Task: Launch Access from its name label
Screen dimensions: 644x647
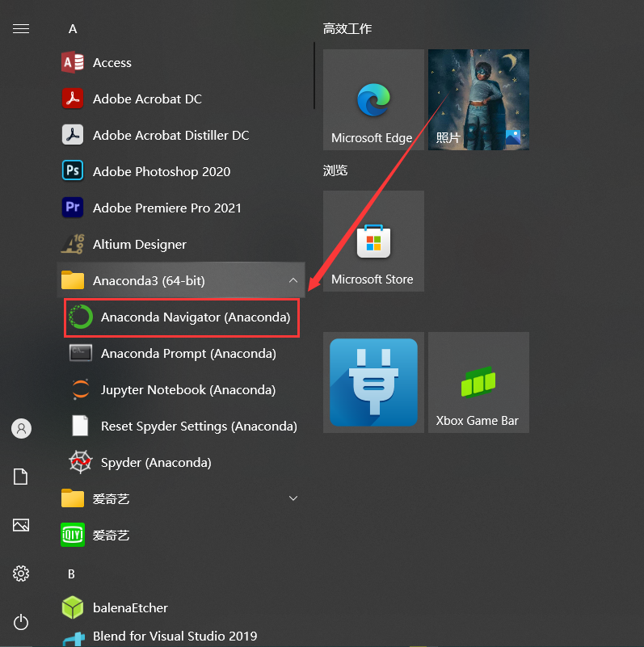Action: click(112, 63)
